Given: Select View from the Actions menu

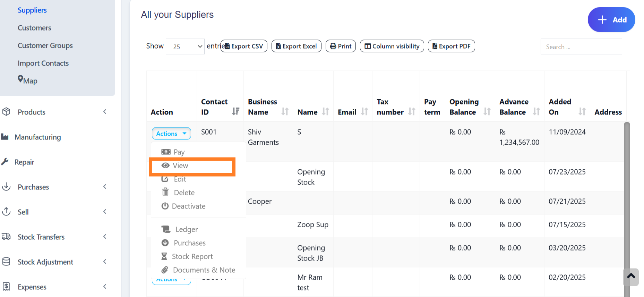Looking at the screenshot, I should coord(180,166).
